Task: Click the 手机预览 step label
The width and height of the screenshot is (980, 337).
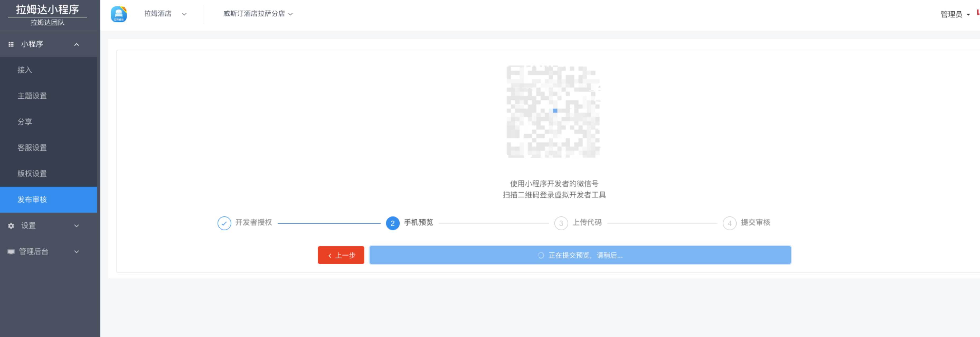Action: click(418, 222)
